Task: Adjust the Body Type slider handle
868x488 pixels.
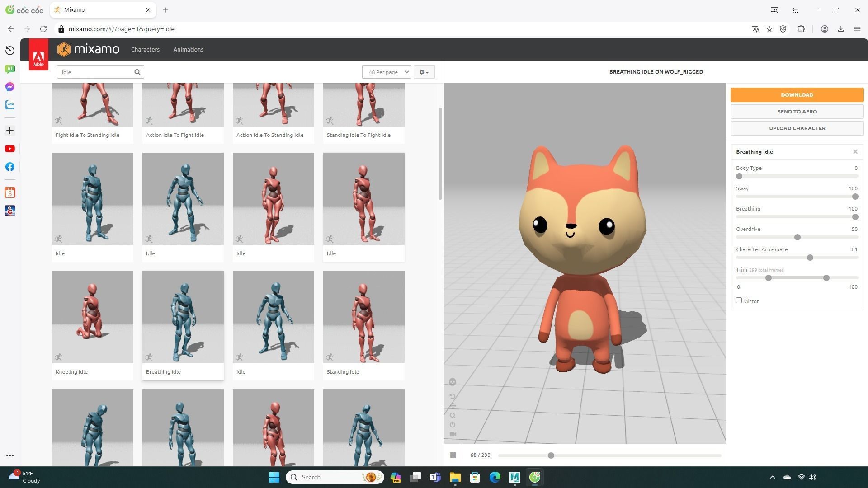Action: click(739, 176)
